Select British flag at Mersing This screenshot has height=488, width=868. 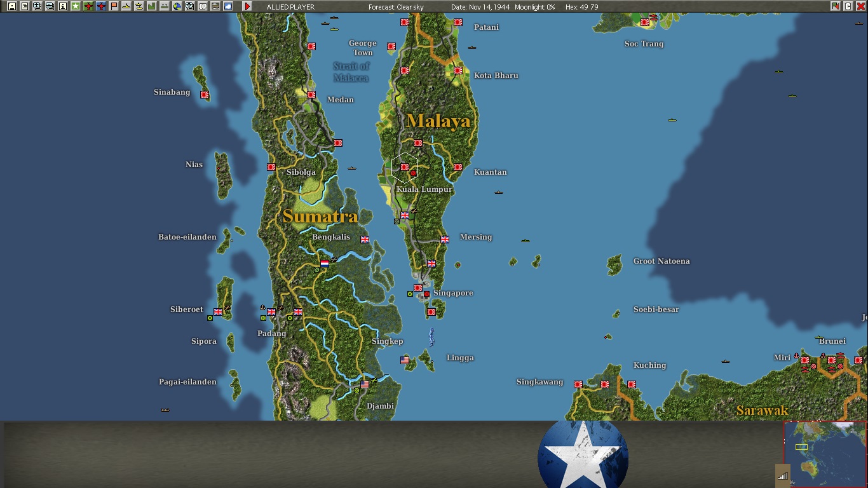445,240
